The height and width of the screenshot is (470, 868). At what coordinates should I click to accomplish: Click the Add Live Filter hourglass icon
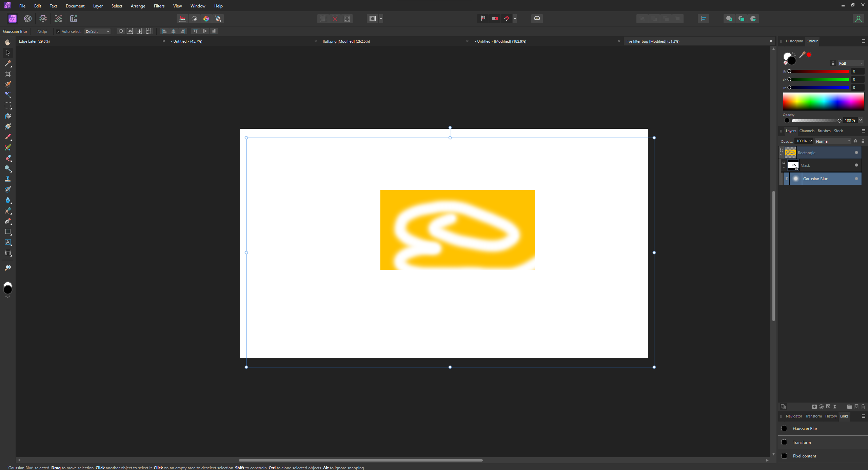pos(835,407)
